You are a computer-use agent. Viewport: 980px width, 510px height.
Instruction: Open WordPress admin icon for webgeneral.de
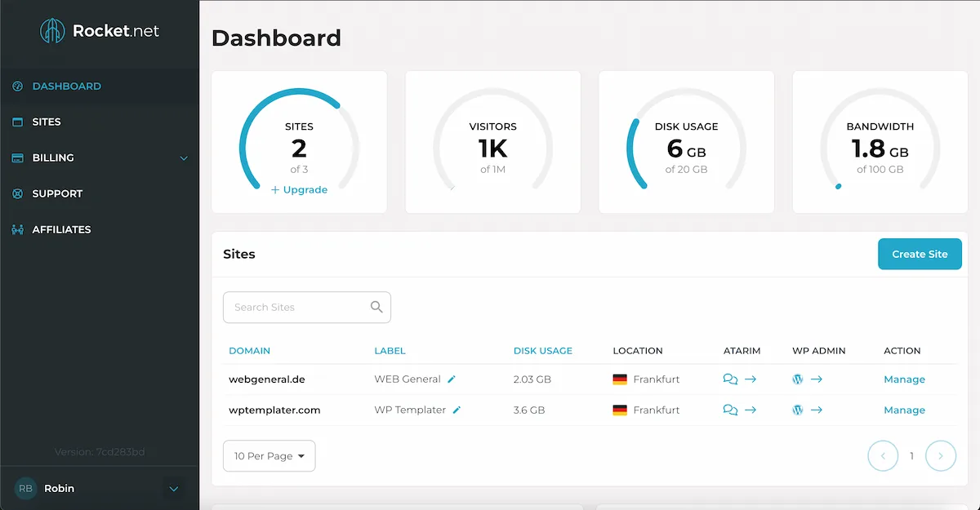click(x=798, y=379)
